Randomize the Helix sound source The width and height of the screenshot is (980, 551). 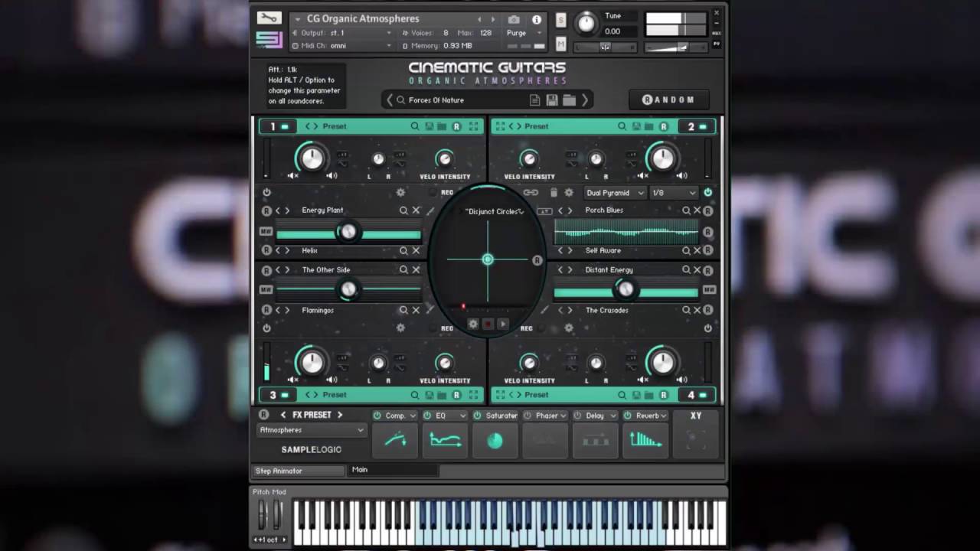266,250
